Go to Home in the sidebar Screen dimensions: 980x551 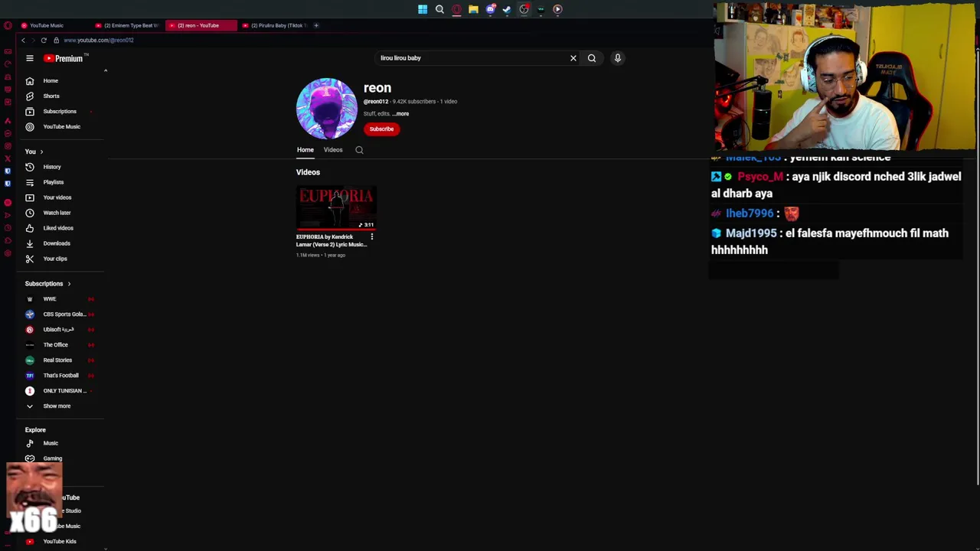(x=51, y=80)
